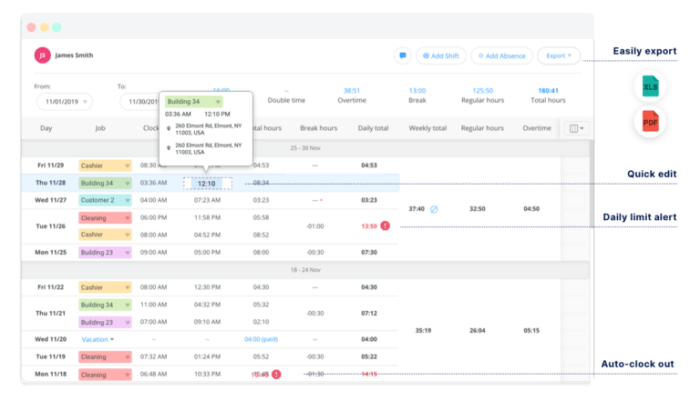
Task: Click the Weekly total column header
Action: coord(427,128)
